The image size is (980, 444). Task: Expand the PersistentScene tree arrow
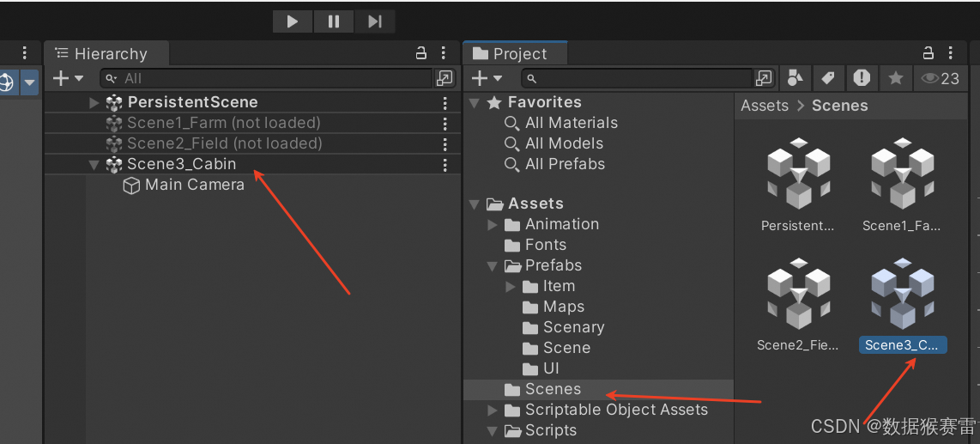[x=94, y=102]
